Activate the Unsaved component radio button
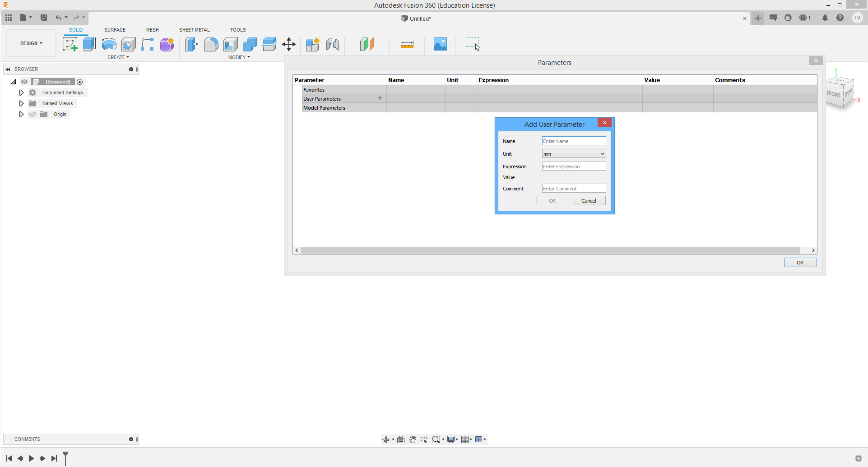 80,82
